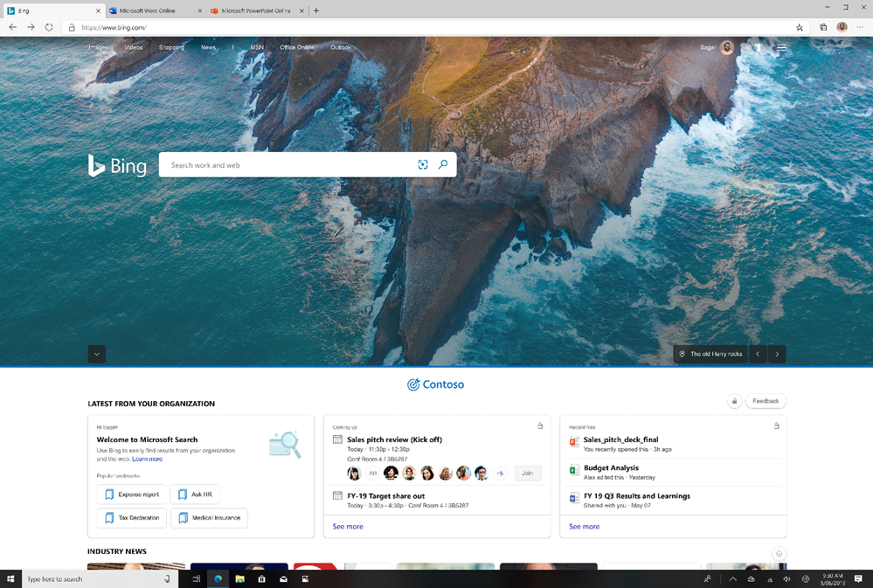Click the magnifier search icon in Bing box
This screenshot has width=873, height=588.
(443, 164)
